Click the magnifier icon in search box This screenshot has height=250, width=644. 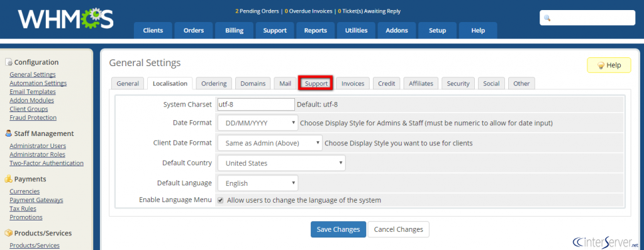[547, 18]
